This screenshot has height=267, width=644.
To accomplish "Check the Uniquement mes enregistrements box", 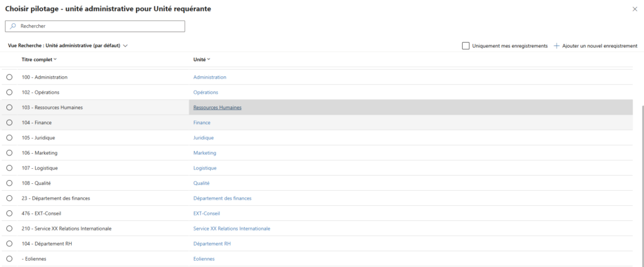I will 465,46.
